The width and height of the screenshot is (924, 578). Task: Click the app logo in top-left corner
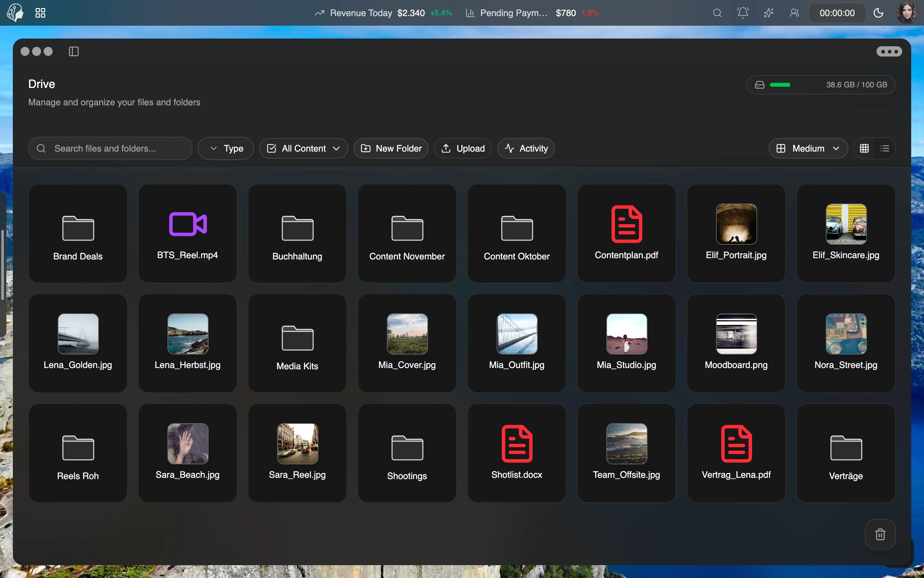15,13
